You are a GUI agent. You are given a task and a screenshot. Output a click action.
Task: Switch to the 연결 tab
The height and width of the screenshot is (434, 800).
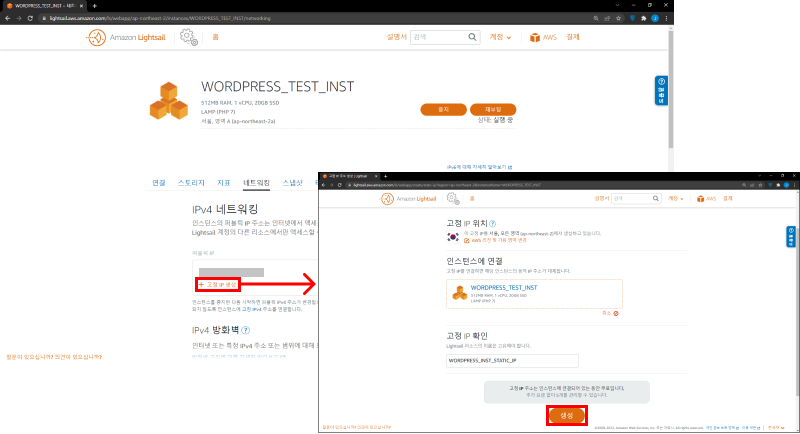click(x=159, y=183)
